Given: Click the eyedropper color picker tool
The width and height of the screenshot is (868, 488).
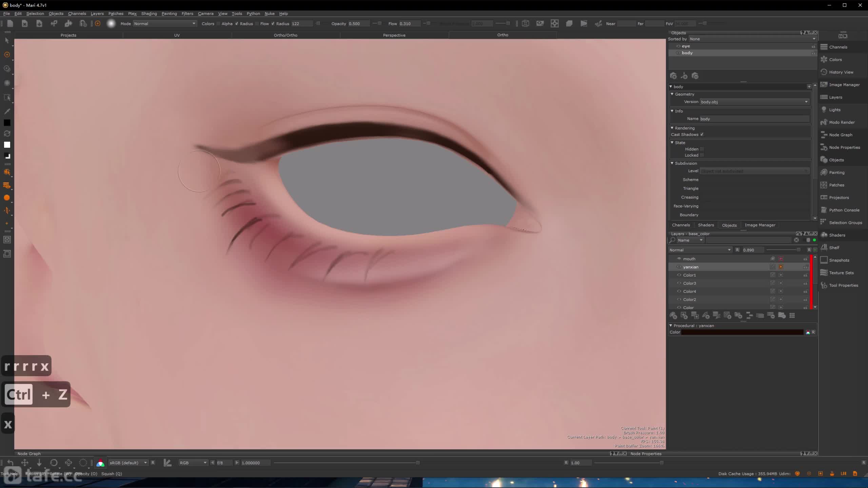Looking at the screenshot, I should tap(7, 111).
